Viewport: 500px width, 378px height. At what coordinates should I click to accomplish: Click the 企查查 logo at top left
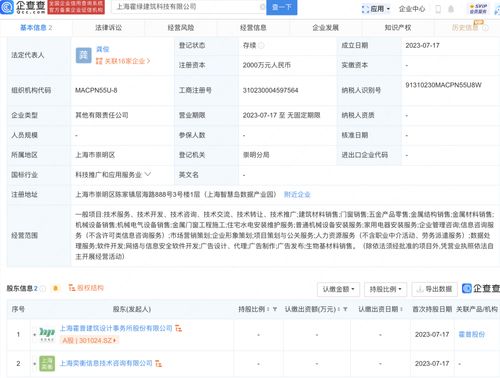coord(23,7)
